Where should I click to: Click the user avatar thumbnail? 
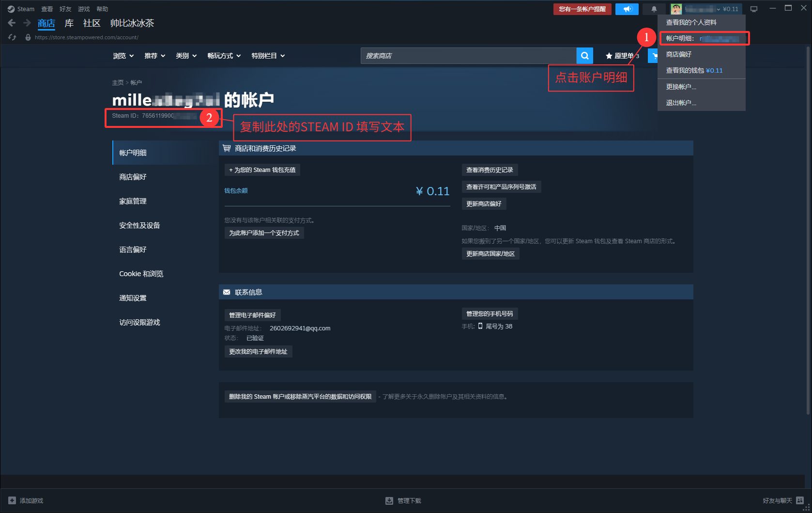(676, 9)
